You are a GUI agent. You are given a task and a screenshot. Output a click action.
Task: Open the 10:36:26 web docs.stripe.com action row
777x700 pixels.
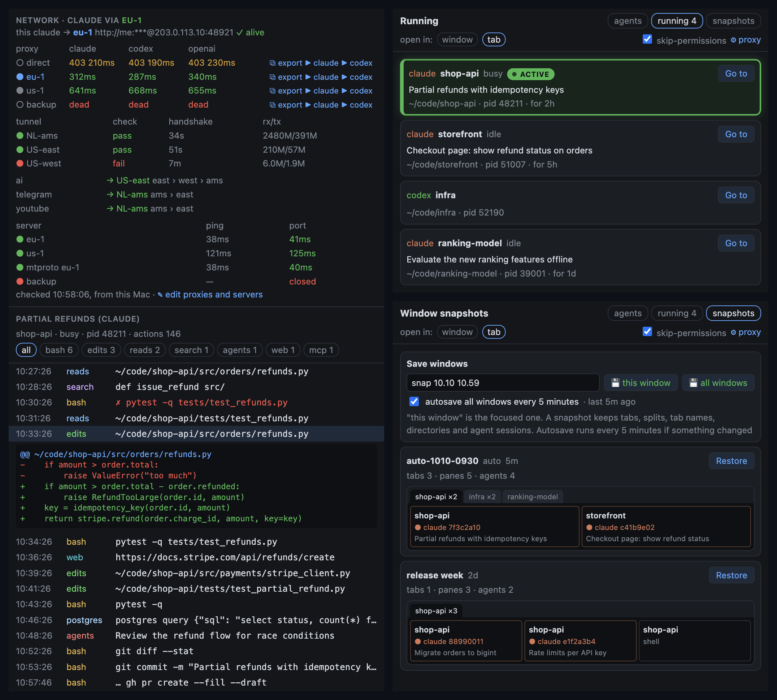196,557
